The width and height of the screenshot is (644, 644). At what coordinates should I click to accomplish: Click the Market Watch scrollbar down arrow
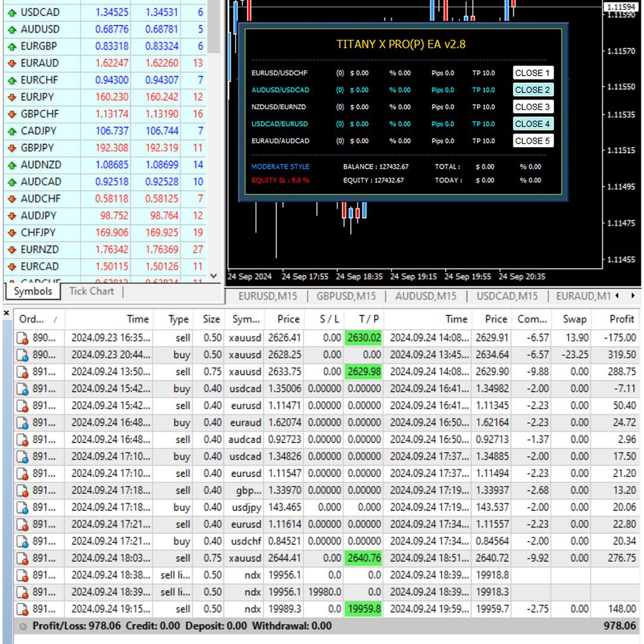pos(215,276)
